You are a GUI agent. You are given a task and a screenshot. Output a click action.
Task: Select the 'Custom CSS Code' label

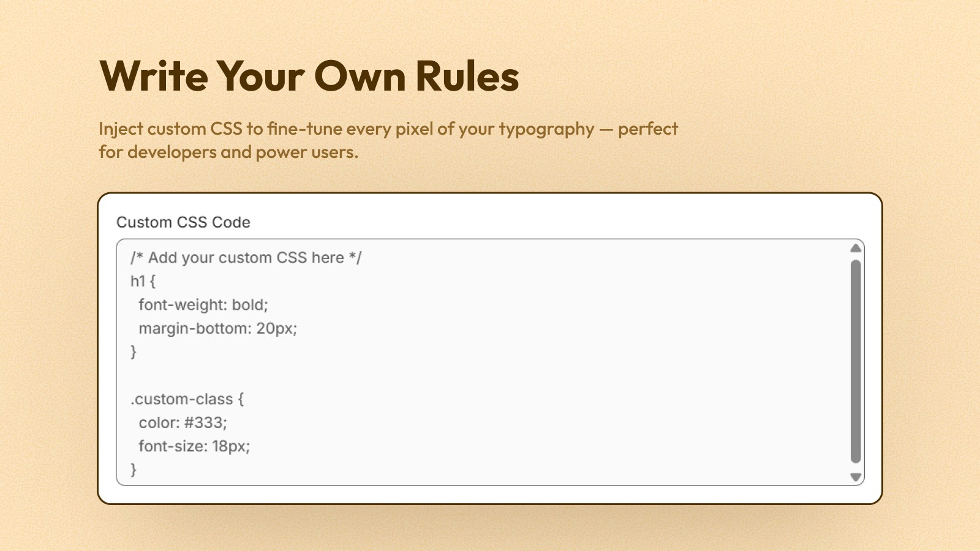(x=183, y=222)
